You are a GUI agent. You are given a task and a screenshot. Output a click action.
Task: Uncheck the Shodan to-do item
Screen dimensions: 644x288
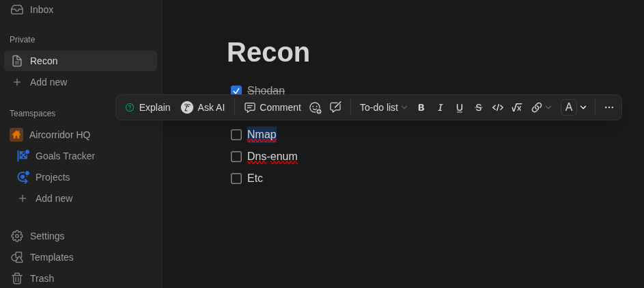pos(236,91)
